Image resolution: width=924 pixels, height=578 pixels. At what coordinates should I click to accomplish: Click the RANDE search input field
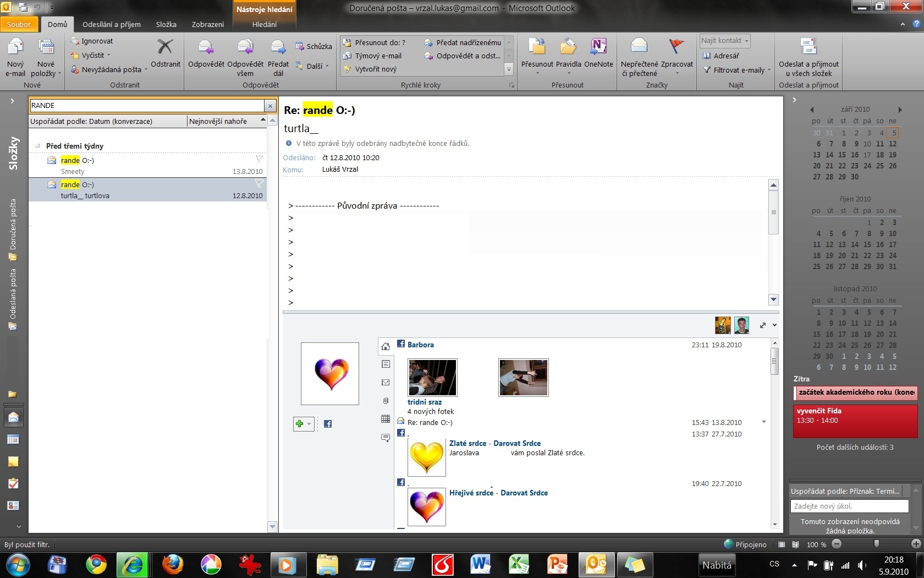(147, 106)
